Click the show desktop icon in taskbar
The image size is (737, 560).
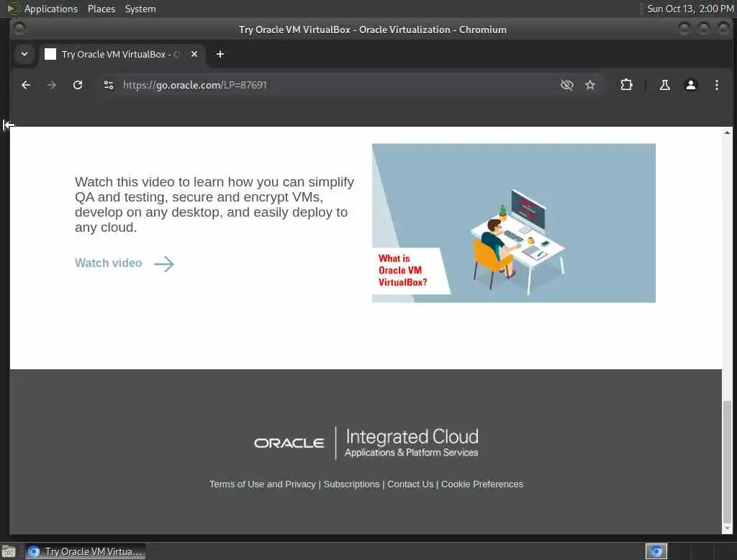(x=9, y=551)
